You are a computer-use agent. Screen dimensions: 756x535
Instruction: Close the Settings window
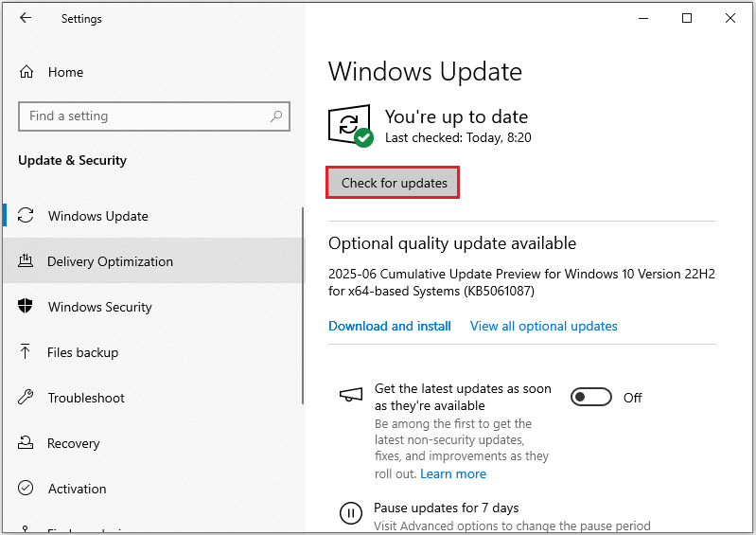coord(730,18)
